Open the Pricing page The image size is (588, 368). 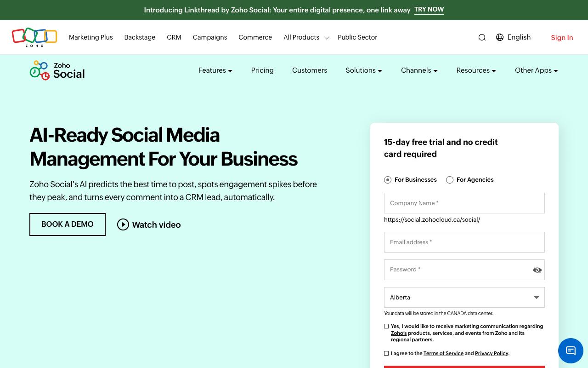262,70
